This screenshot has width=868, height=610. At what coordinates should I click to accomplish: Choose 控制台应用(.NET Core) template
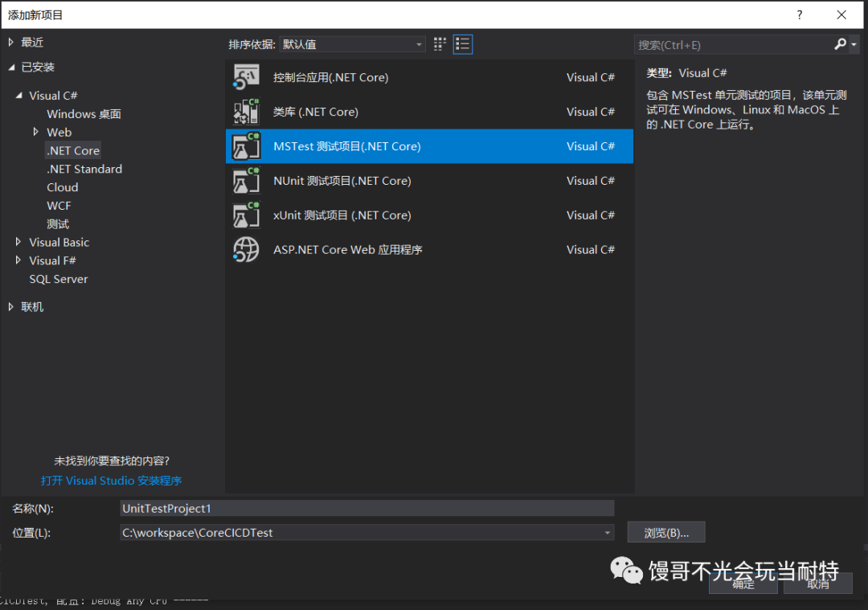tap(429, 77)
